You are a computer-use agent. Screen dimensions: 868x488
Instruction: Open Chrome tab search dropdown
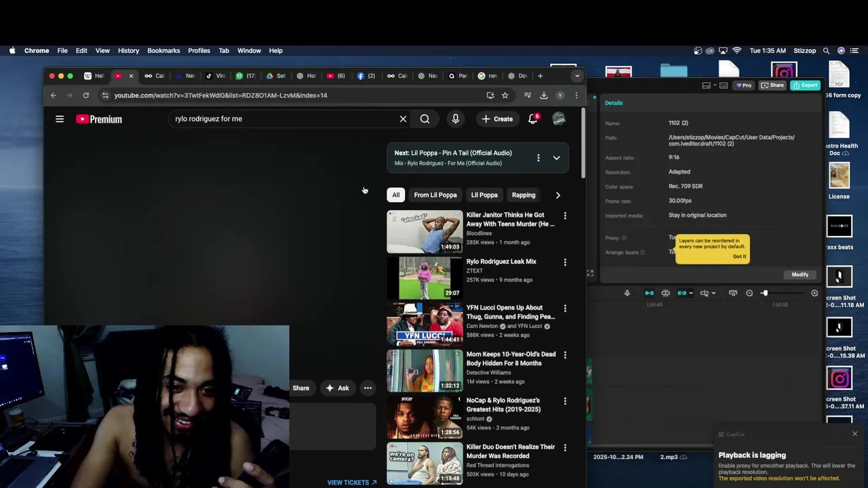click(x=577, y=76)
